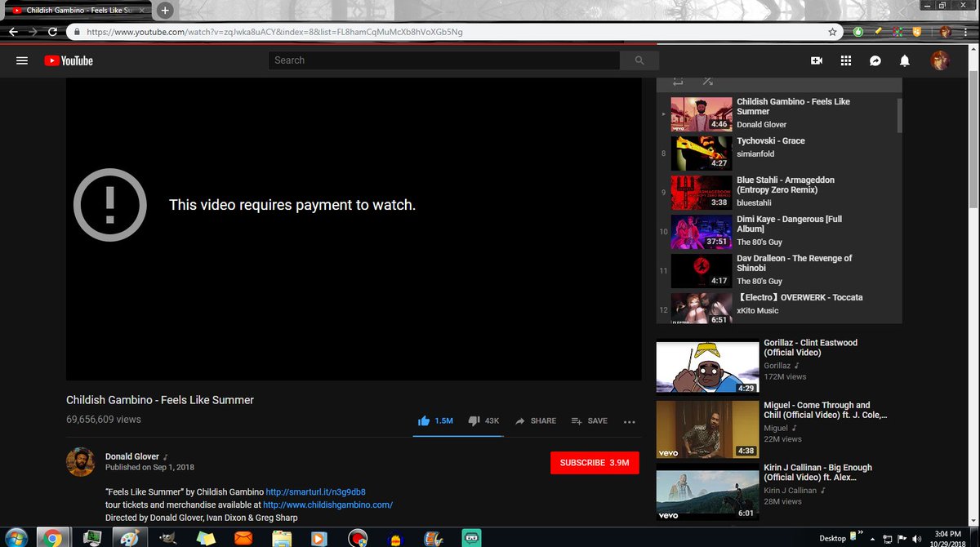Open the share messages bubble icon

(x=875, y=60)
